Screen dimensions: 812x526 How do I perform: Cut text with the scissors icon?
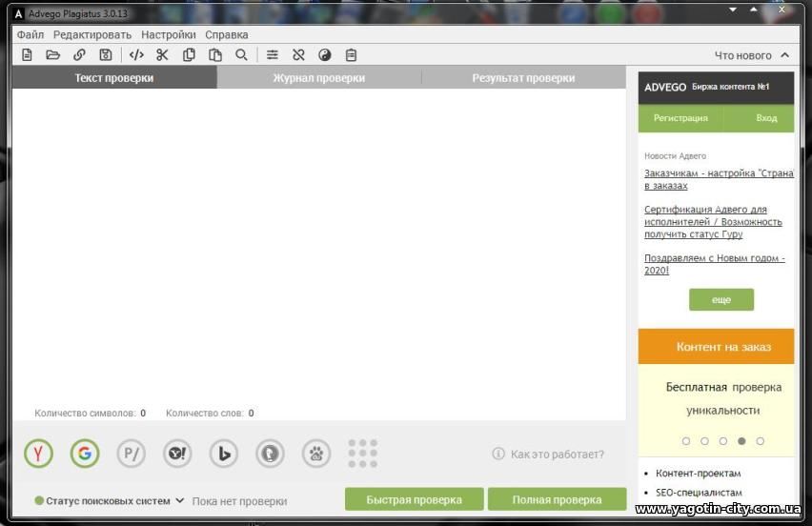(x=163, y=55)
